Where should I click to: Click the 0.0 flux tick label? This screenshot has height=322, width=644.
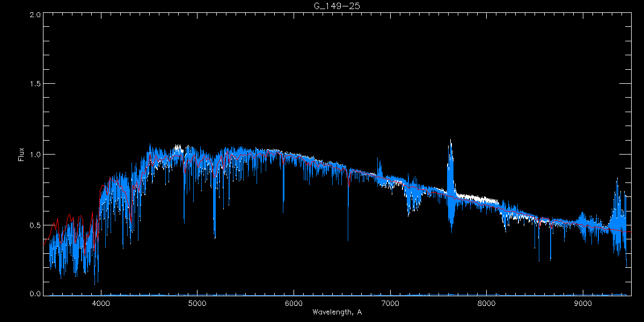[x=35, y=294]
